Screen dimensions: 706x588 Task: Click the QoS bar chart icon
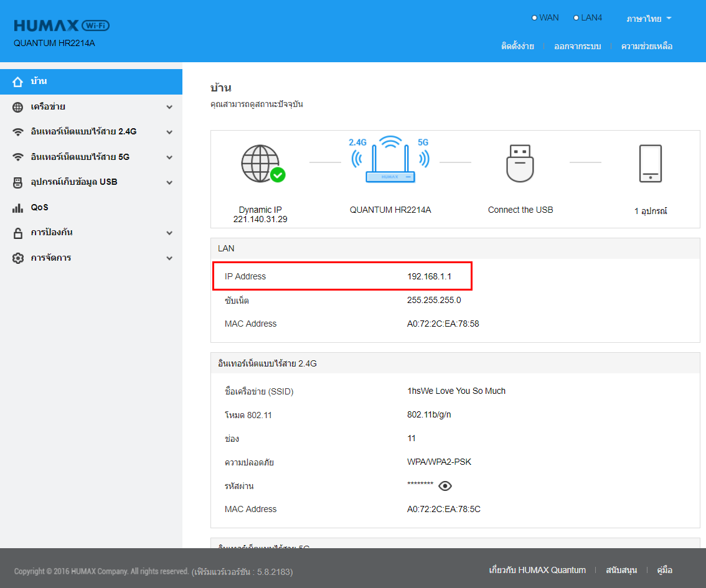click(x=17, y=208)
